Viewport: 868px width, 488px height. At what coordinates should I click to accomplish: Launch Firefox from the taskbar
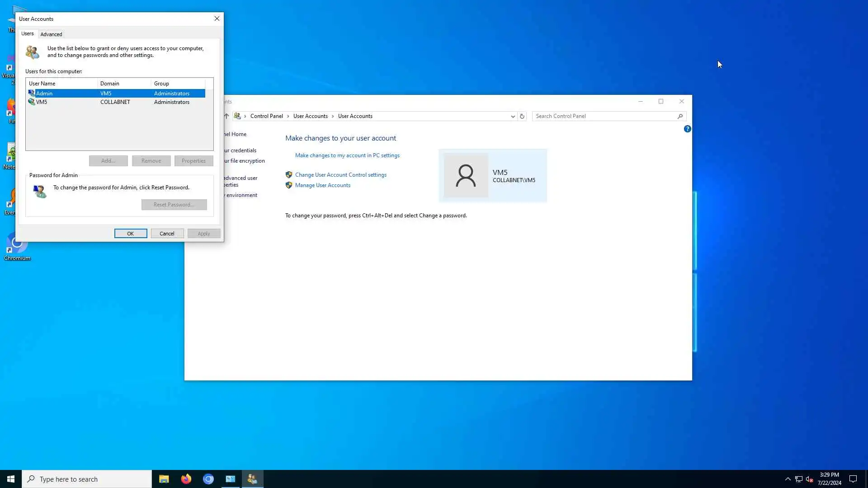186,479
